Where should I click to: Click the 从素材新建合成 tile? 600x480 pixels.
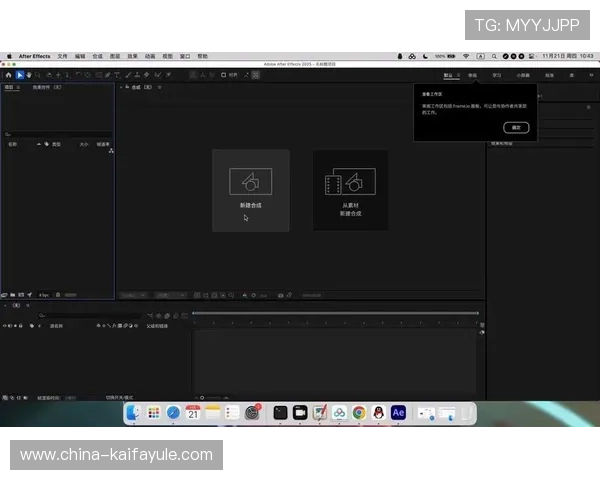(350, 190)
